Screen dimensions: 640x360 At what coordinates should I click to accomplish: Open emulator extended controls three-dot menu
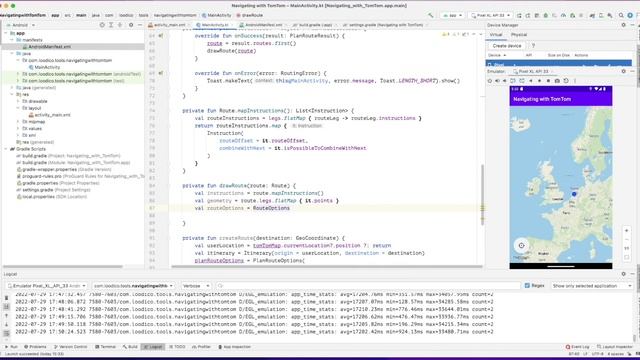point(575,81)
